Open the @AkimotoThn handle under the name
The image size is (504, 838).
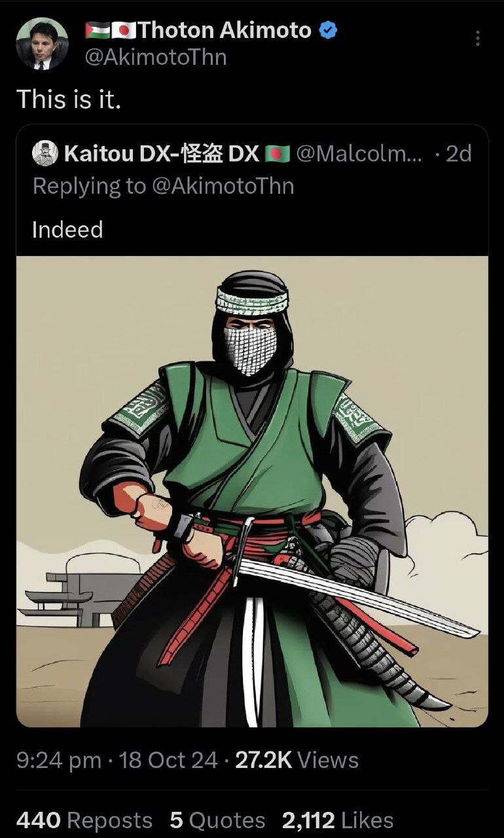coord(156,58)
